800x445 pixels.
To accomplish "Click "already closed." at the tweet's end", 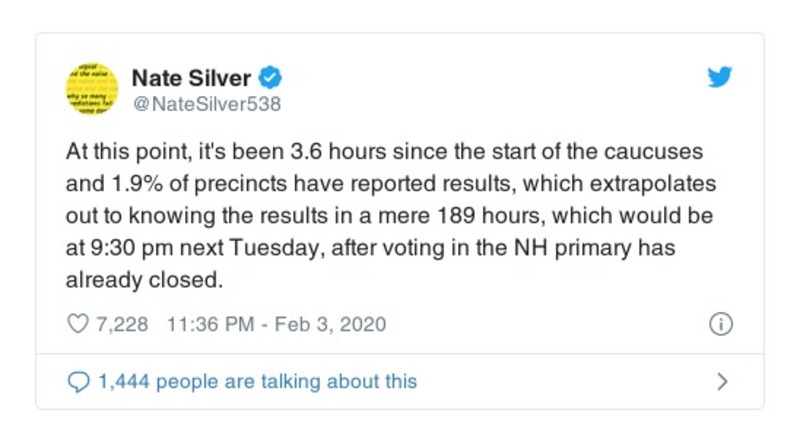I will tap(143, 281).
